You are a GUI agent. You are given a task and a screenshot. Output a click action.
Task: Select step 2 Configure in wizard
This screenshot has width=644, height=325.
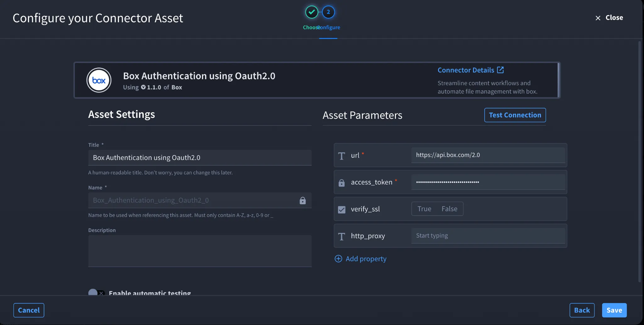328,12
